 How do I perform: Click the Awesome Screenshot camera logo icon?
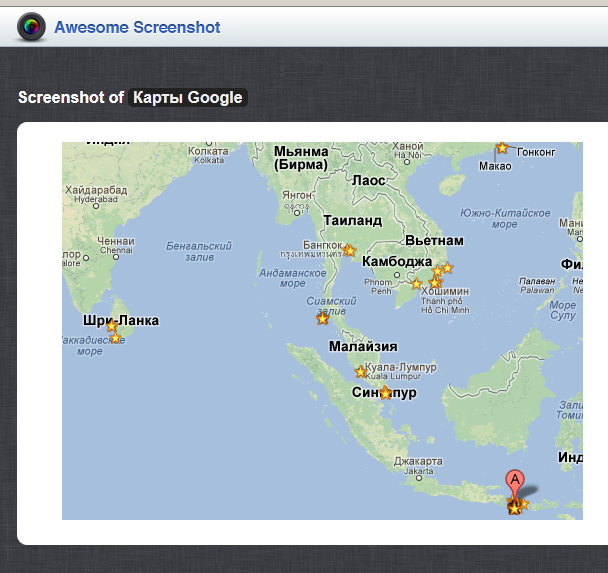click(x=31, y=26)
